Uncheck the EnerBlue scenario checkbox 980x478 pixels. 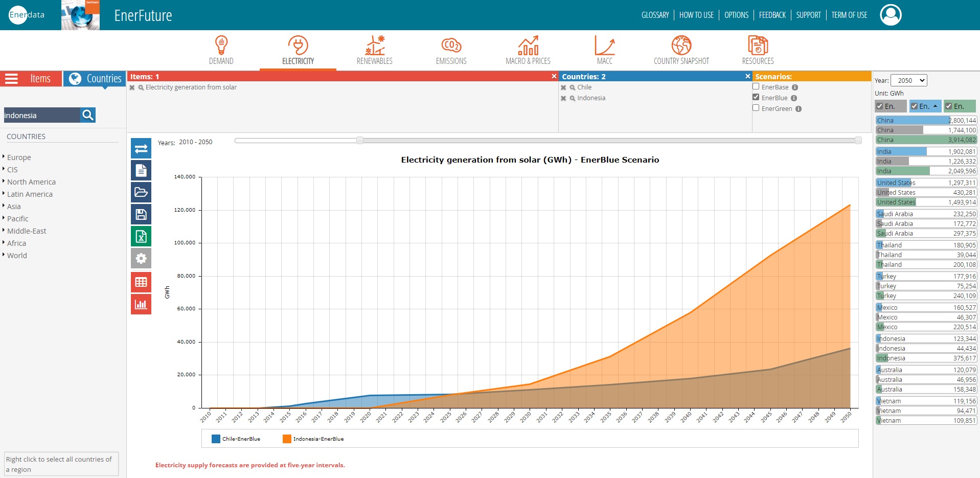[756, 97]
